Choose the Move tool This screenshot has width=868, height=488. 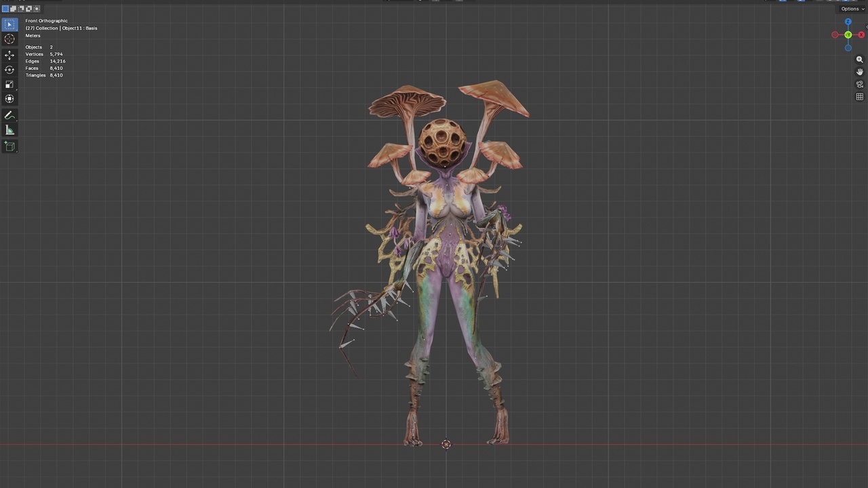(9, 55)
